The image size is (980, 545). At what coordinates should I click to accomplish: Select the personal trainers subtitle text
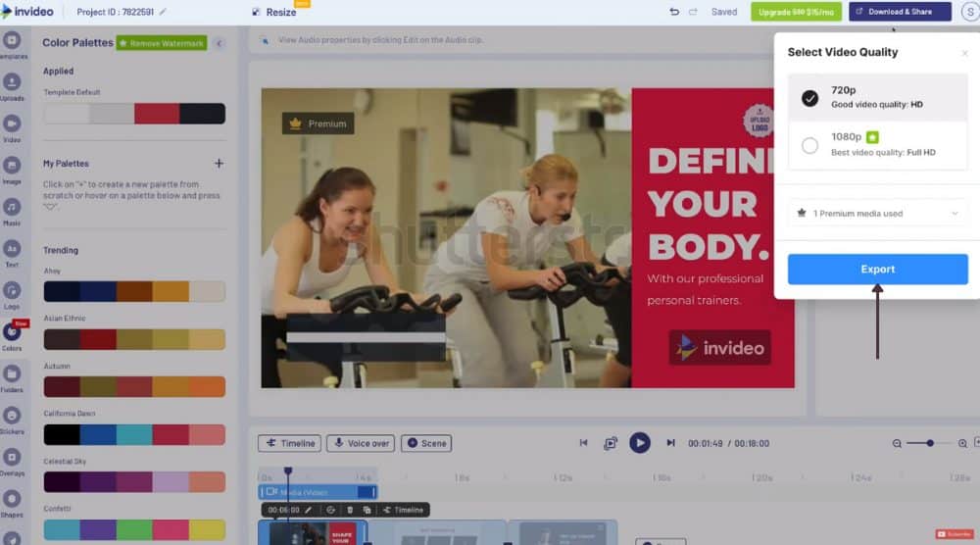(x=706, y=289)
